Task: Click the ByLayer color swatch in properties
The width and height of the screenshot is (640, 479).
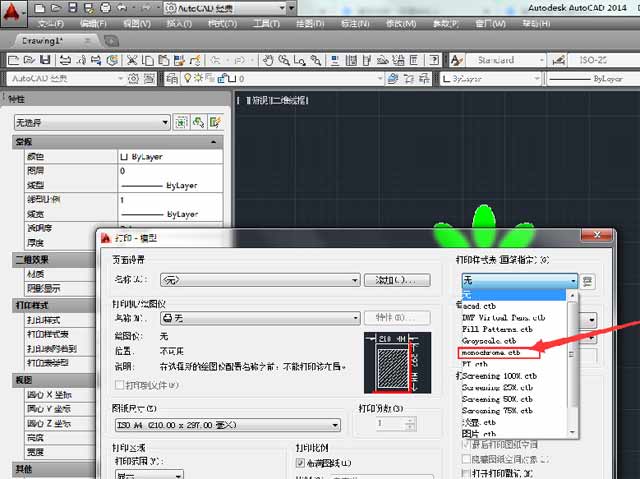Action: [x=124, y=157]
